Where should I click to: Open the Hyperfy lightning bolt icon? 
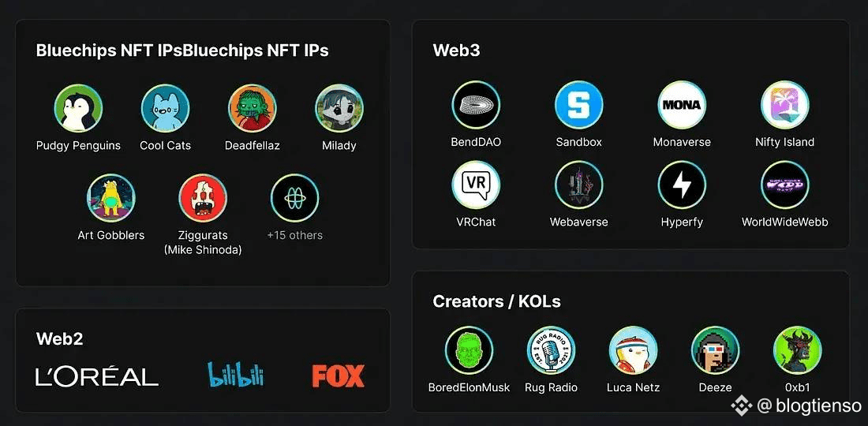click(682, 185)
